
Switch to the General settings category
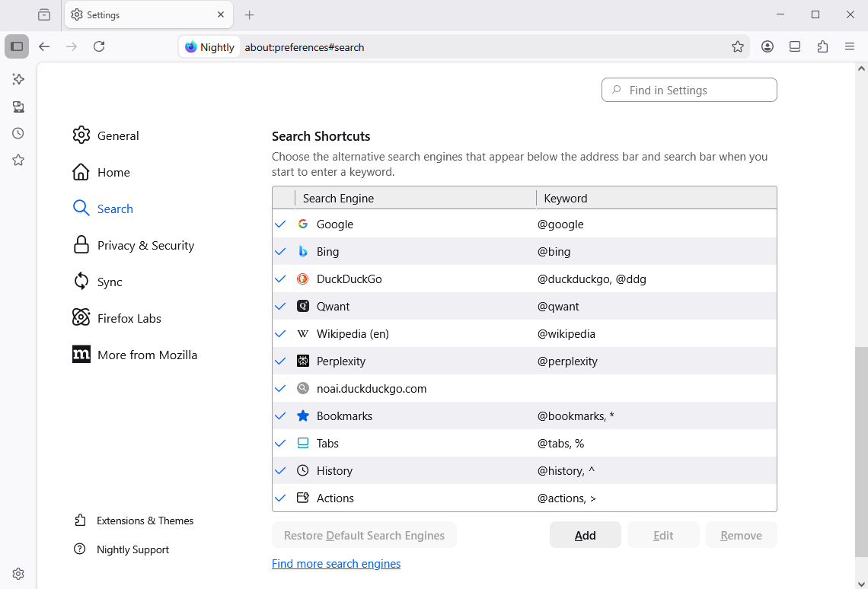[118, 135]
